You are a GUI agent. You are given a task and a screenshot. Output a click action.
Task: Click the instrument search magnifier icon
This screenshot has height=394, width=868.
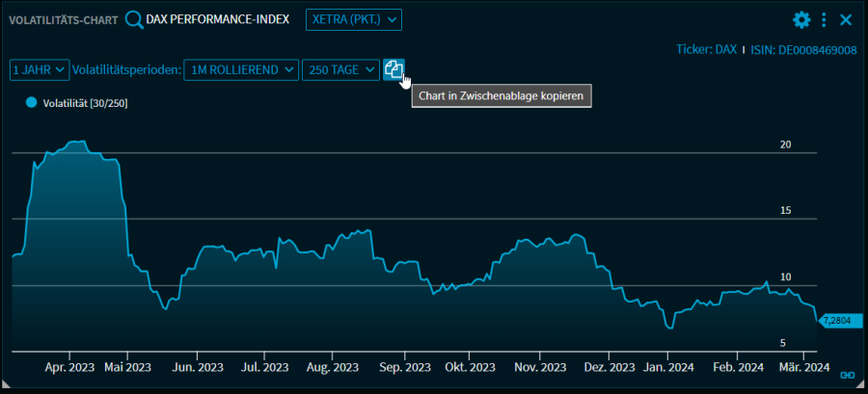(x=134, y=19)
